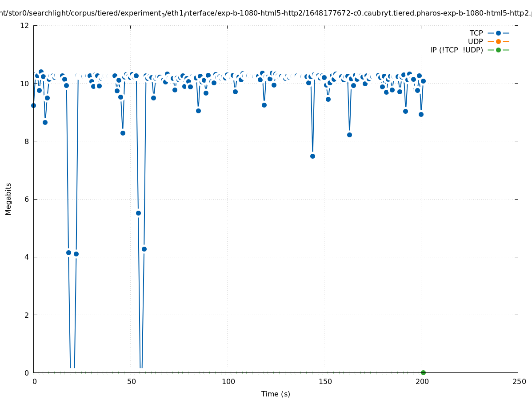Click the 250 tick on the x-axis
This screenshot has width=532, height=400.
pyautogui.click(x=519, y=382)
